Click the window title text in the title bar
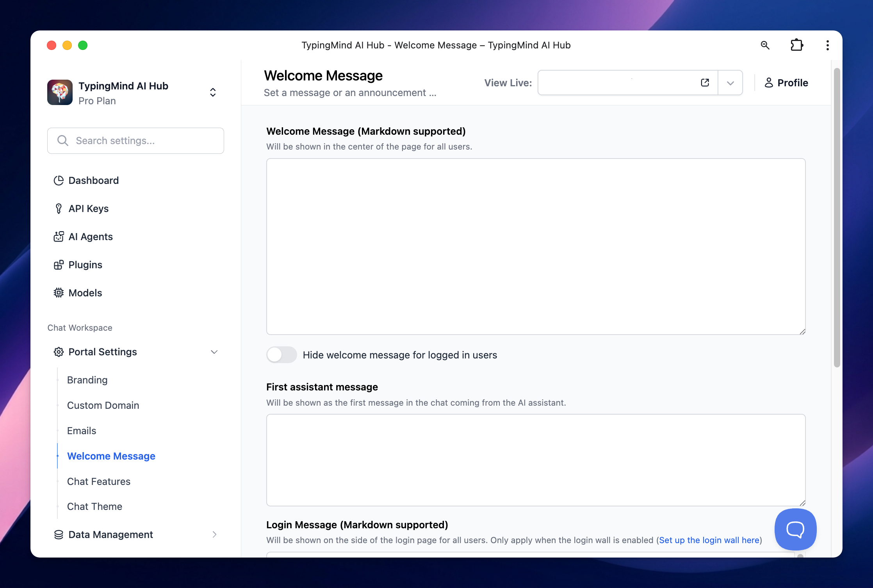This screenshot has height=588, width=873. pos(436,45)
